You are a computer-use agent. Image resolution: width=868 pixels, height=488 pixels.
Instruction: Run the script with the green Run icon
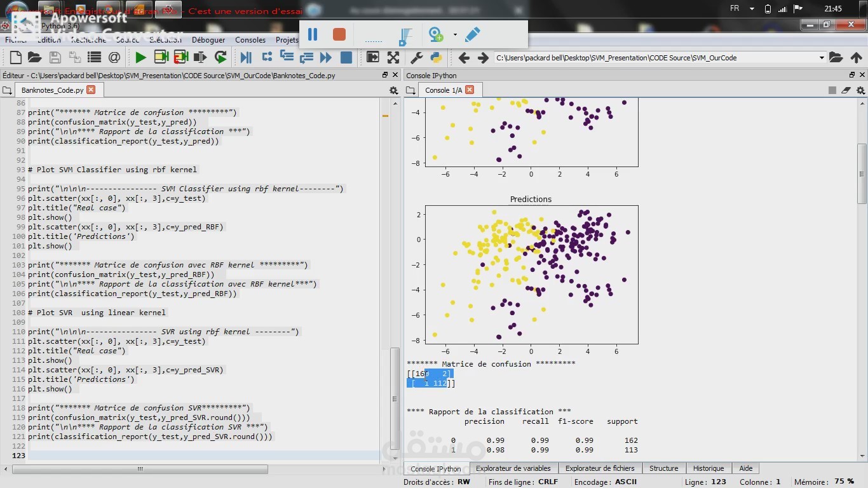pyautogui.click(x=140, y=57)
